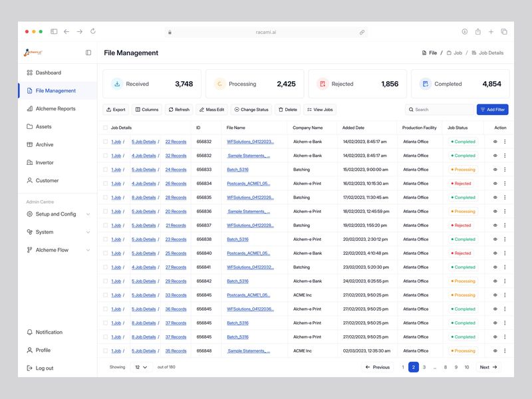This screenshot has width=532, height=399.
Task: Select the checkbox for file ID 656833
Action: tap(106, 170)
